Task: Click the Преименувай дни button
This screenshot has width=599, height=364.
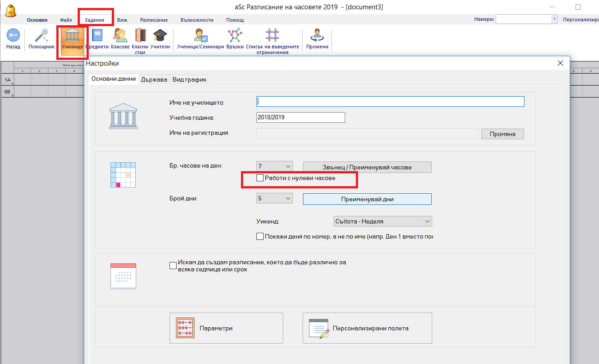Action: tap(367, 199)
